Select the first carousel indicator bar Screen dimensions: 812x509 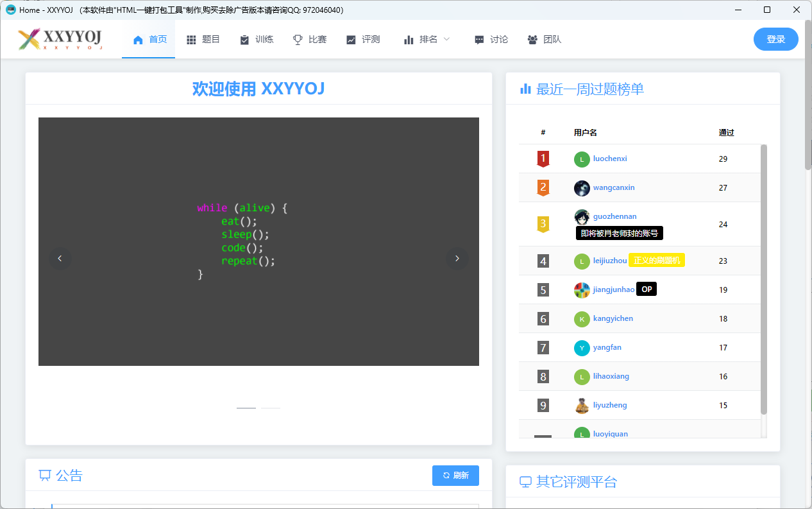(x=246, y=408)
